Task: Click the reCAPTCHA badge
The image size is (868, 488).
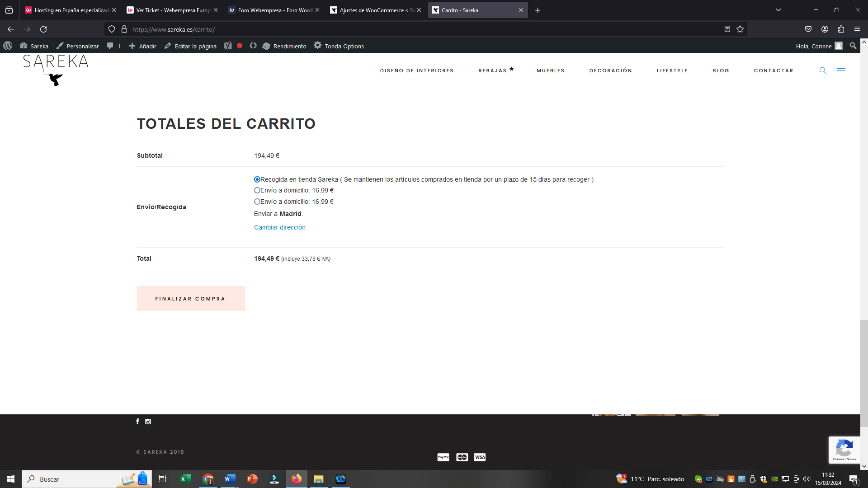Action: click(x=844, y=450)
